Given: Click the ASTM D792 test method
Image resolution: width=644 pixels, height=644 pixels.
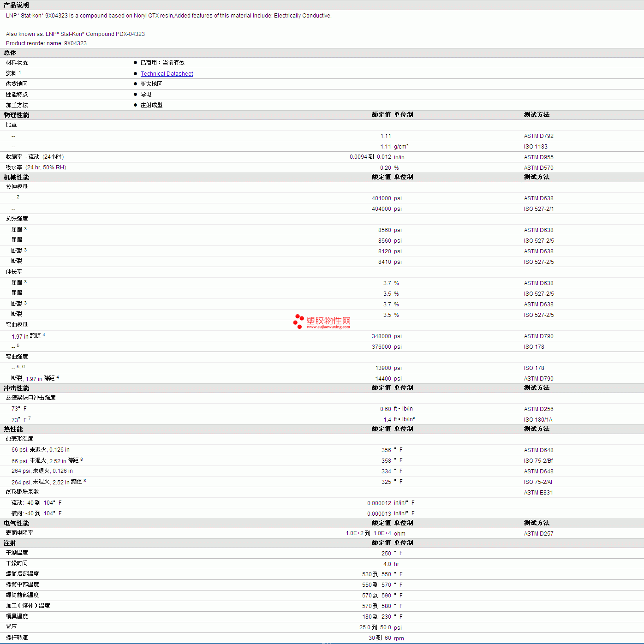Looking at the screenshot, I should (538, 136).
